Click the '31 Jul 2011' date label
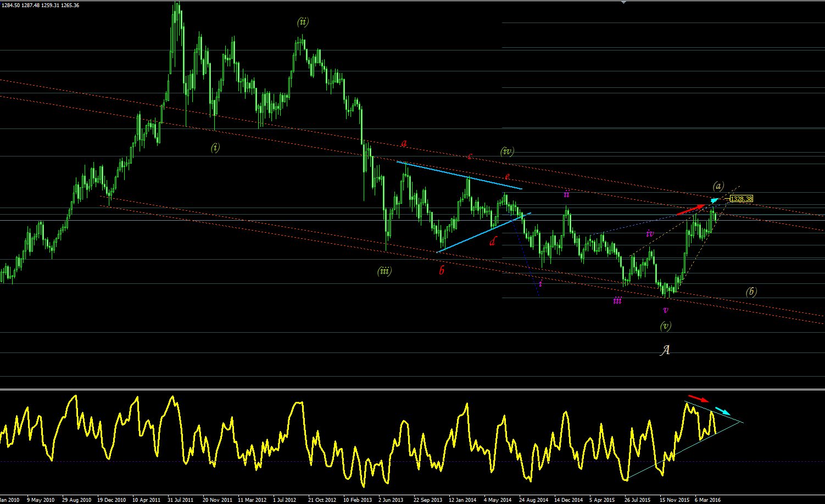 coord(181,500)
